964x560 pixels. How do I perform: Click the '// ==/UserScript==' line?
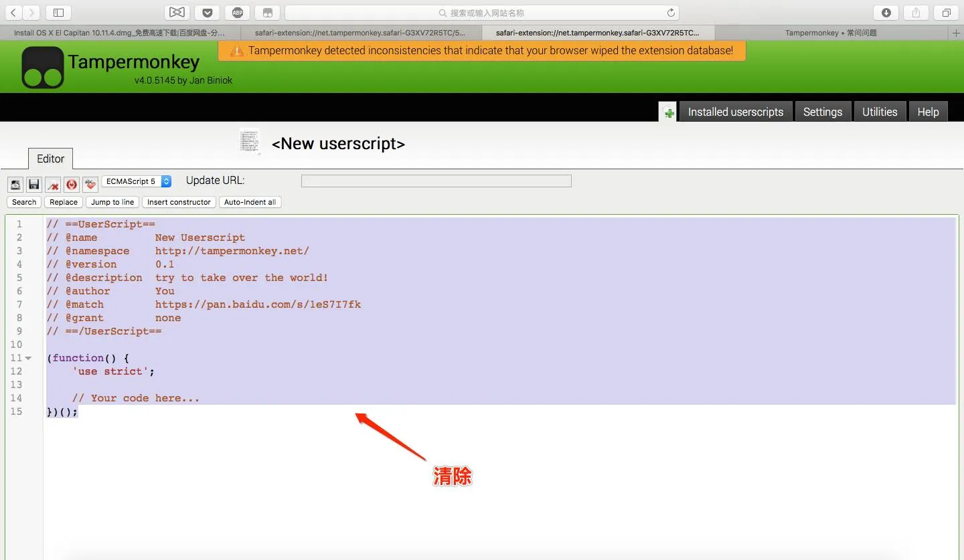point(104,331)
